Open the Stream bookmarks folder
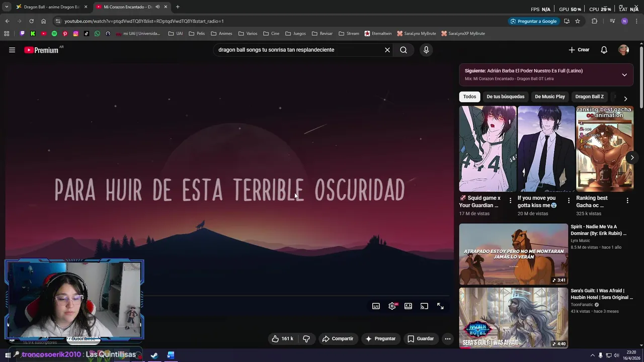644x362 pixels. click(349, 34)
